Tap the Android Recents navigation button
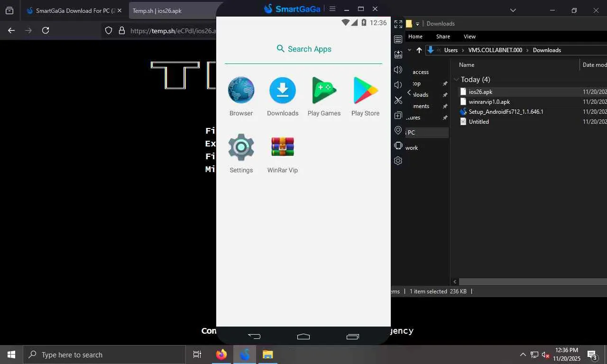 [x=353, y=337]
